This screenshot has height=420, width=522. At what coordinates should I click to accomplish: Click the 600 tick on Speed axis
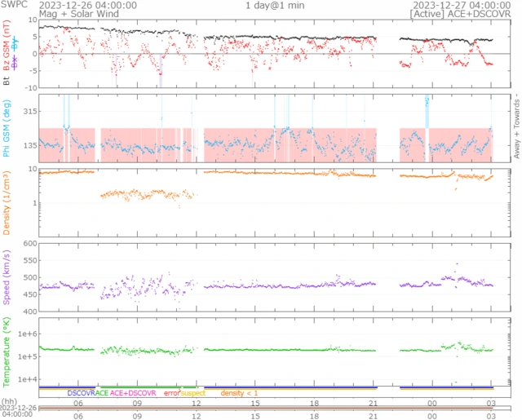point(30,244)
